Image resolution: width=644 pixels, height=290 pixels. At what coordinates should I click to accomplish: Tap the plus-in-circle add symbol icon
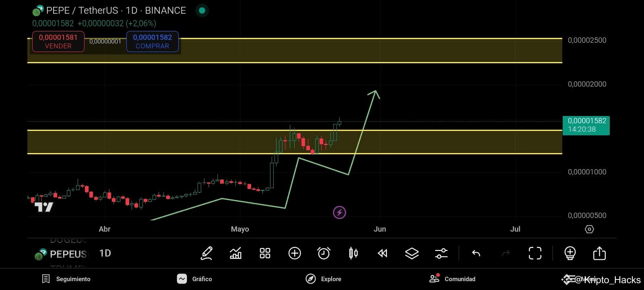click(295, 253)
